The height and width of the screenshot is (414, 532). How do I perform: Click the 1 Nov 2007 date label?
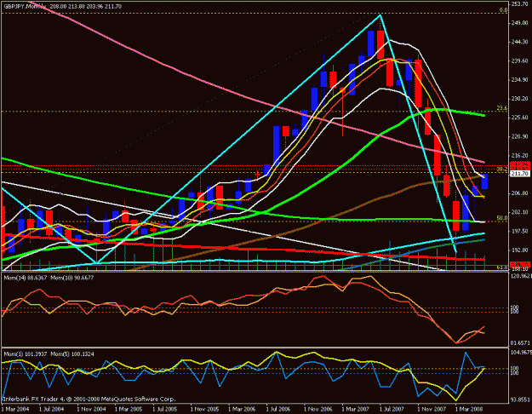click(432, 409)
